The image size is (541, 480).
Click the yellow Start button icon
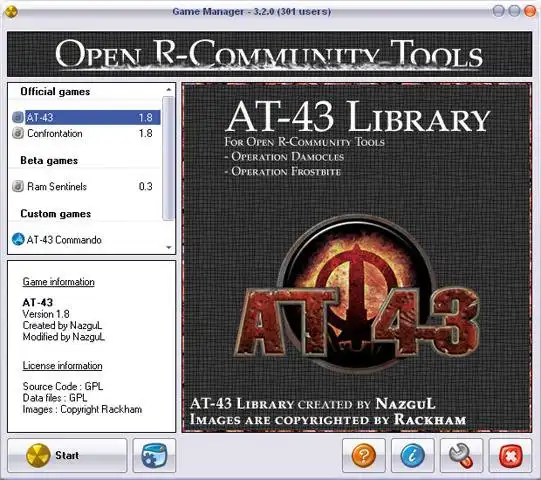point(38,455)
